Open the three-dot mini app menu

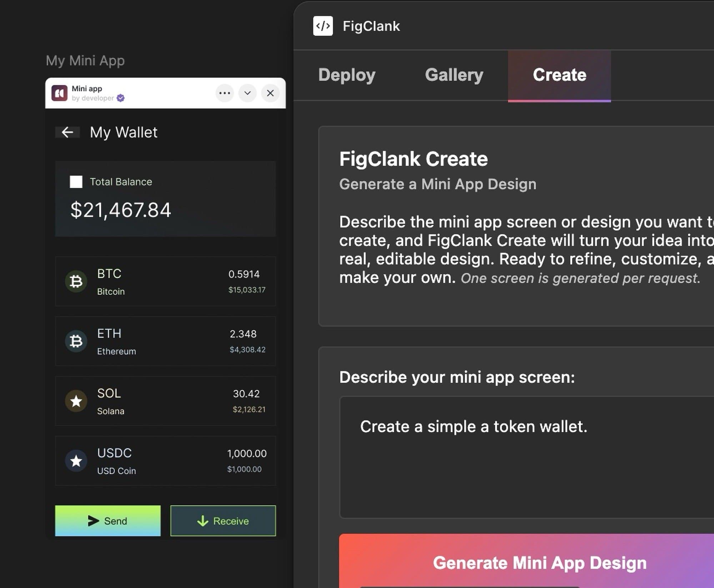tap(225, 93)
